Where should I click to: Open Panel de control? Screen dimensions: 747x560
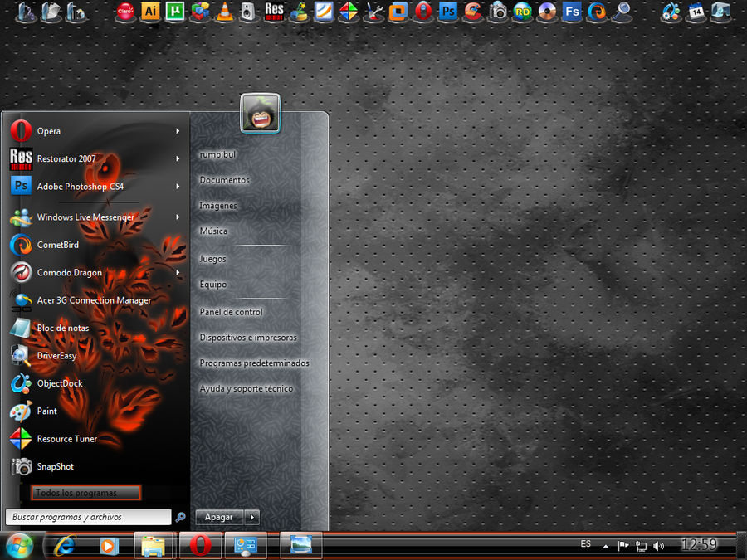(231, 312)
